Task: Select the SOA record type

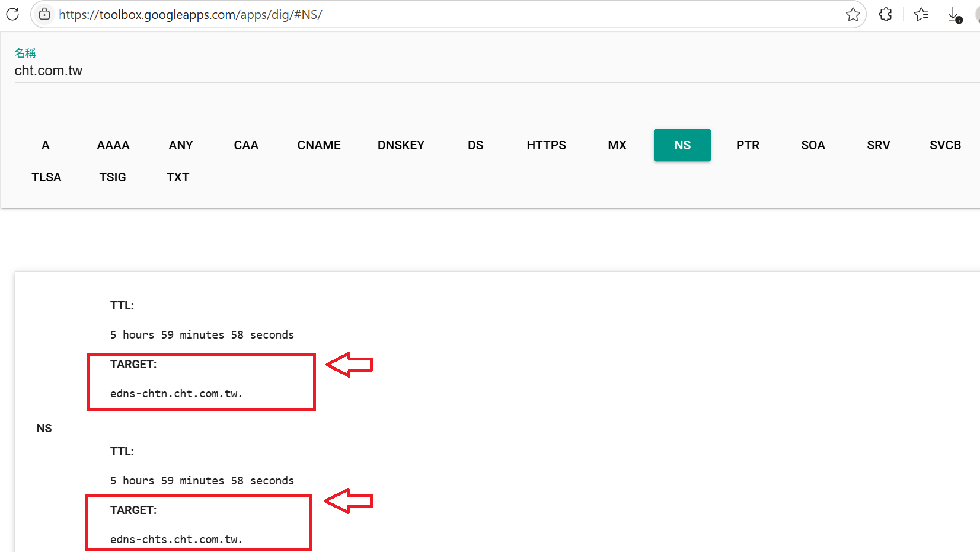Action: [813, 145]
